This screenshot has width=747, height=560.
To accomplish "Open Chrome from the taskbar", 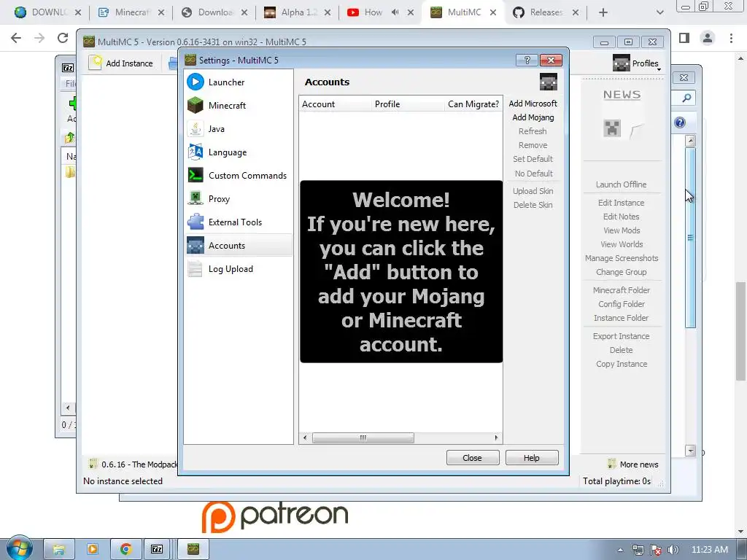I will [125, 549].
